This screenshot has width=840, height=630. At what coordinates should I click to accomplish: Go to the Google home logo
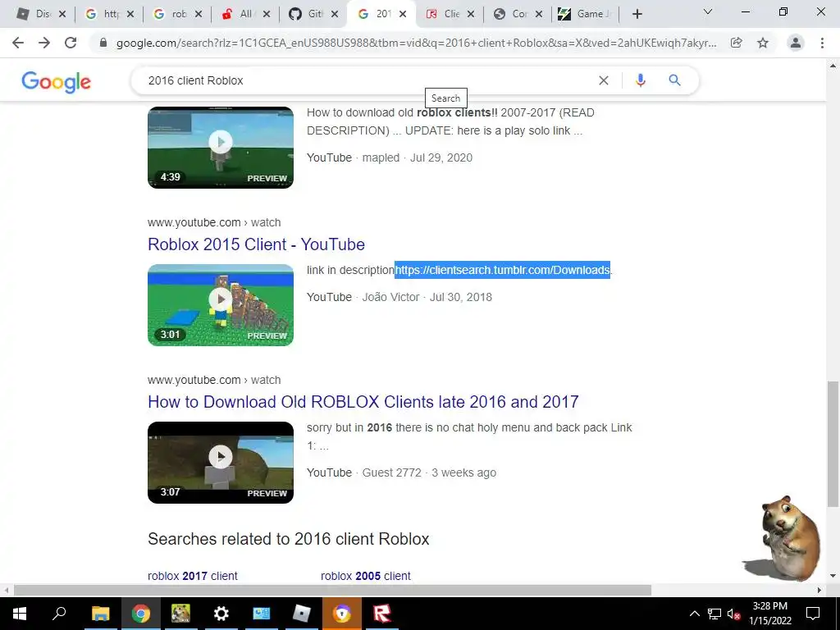click(x=57, y=82)
